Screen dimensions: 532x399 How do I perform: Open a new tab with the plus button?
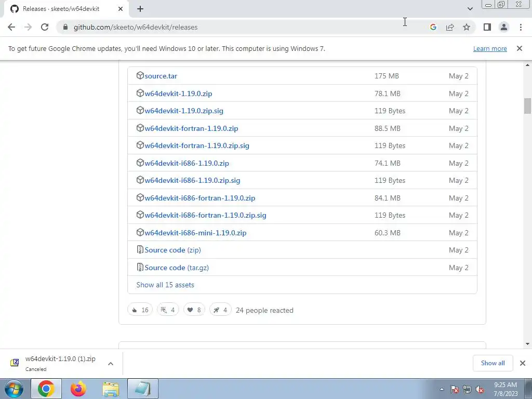tap(140, 9)
